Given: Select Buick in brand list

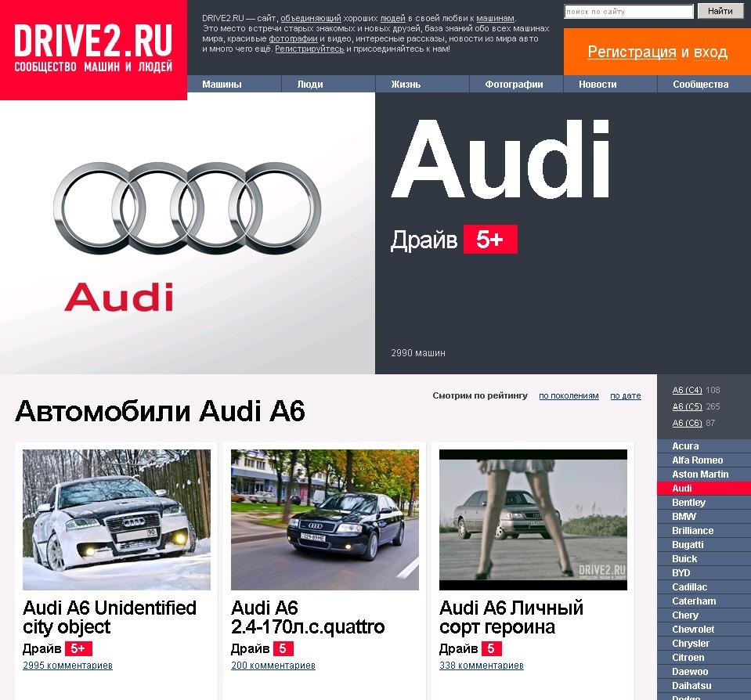Looking at the screenshot, I should coord(704,559).
